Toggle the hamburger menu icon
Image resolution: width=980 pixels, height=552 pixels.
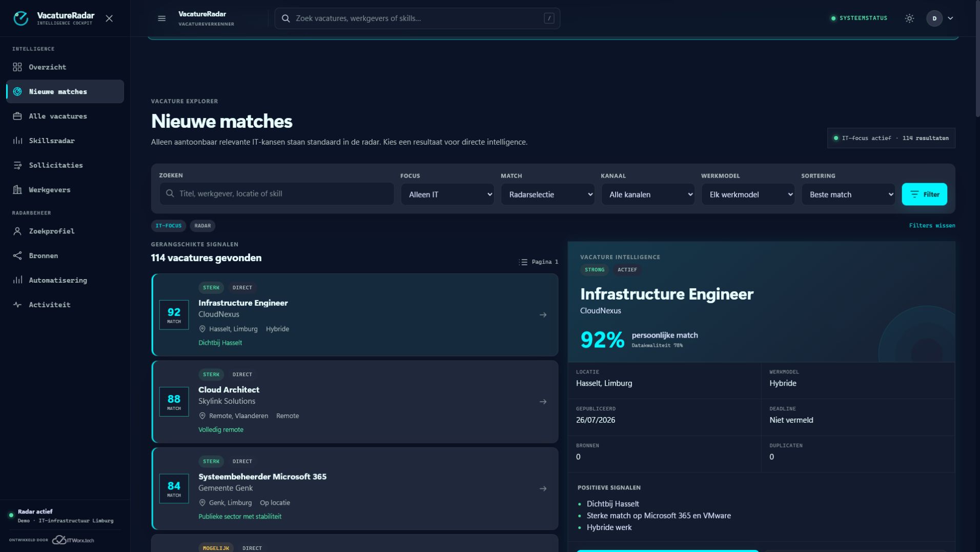pos(161,18)
